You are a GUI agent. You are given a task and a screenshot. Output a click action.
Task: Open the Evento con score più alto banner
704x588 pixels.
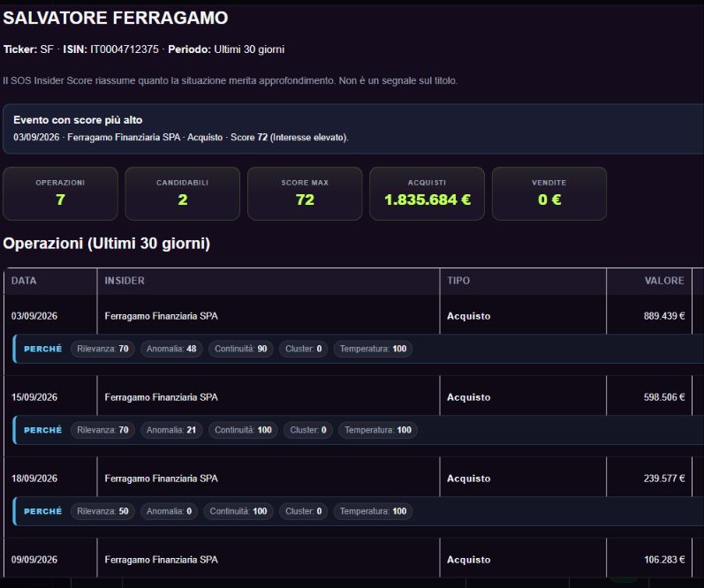coord(353,129)
